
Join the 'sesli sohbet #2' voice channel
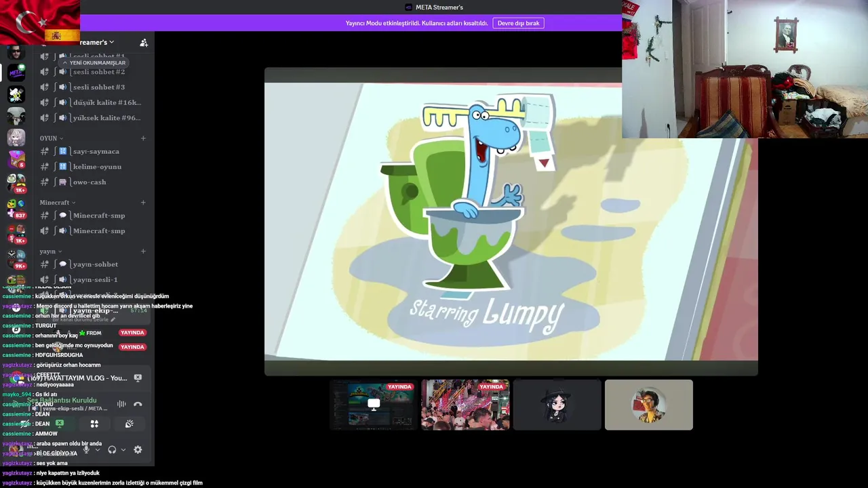click(x=94, y=72)
